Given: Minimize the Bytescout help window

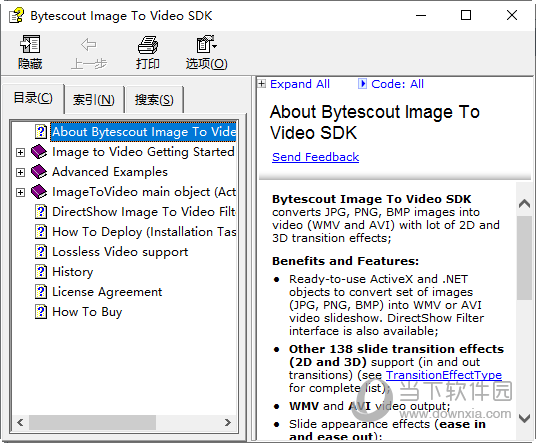Looking at the screenshot, I should pos(421,15).
